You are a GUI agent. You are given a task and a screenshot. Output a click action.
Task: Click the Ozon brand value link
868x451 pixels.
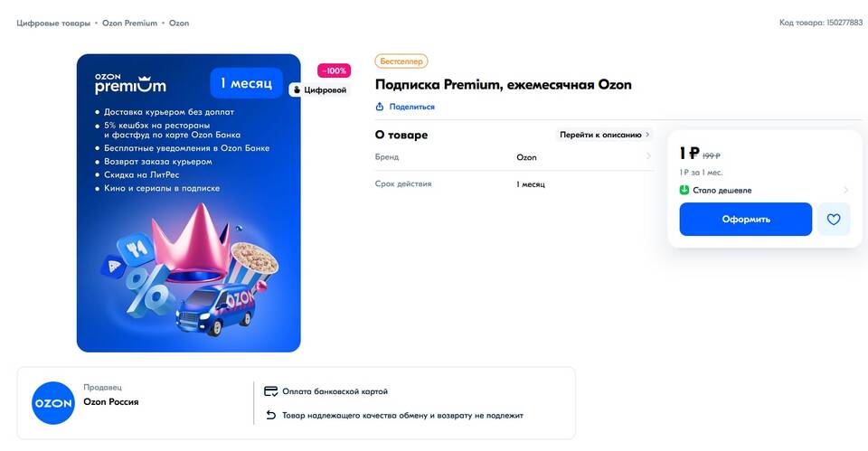pos(526,157)
